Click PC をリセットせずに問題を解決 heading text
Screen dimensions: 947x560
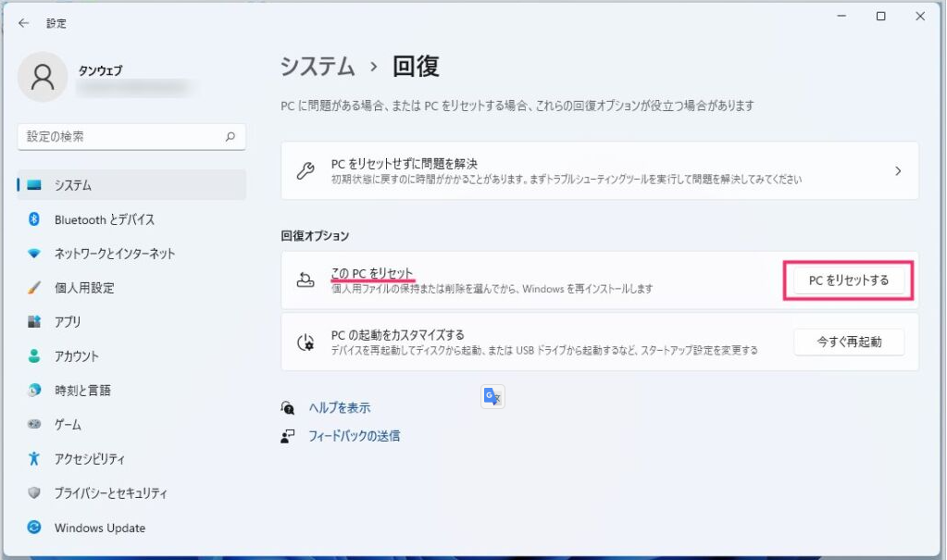(x=404, y=164)
